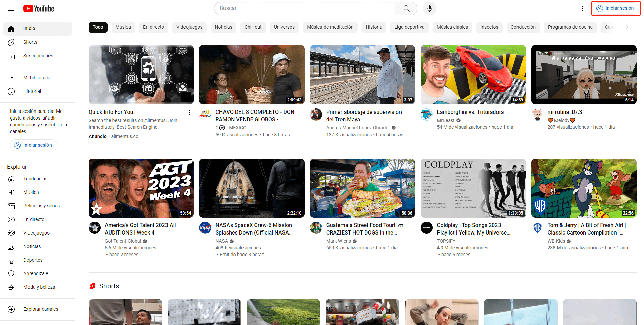644x325 pixels.
Task: Click the YouTube logo
Action: [x=39, y=8]
